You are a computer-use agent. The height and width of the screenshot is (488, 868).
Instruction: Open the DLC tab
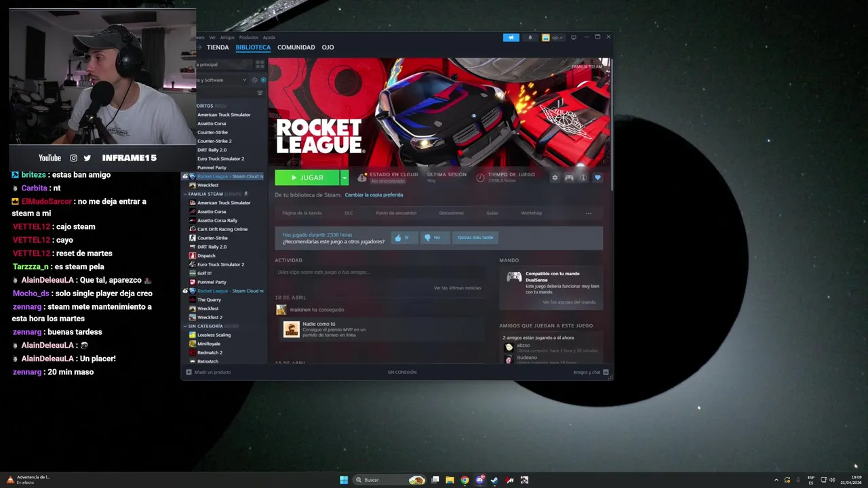coord(349,213)
